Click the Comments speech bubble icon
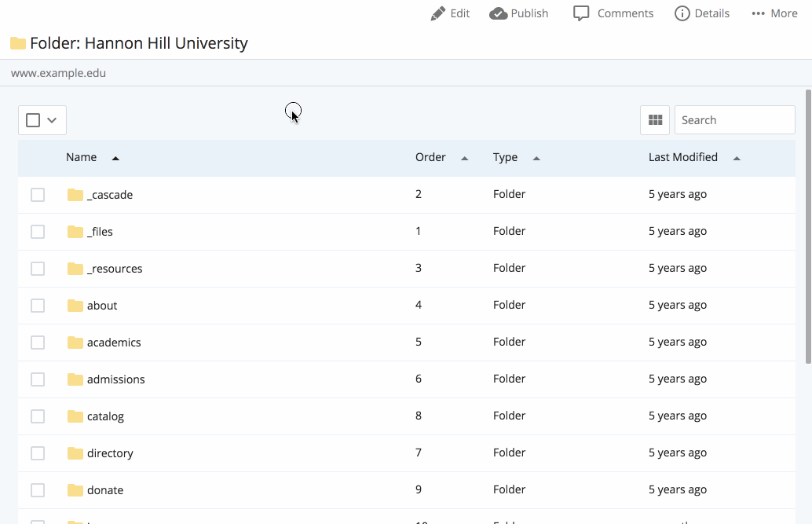Image resolution: width=812 pixels, height=524 pixels. 581,13
